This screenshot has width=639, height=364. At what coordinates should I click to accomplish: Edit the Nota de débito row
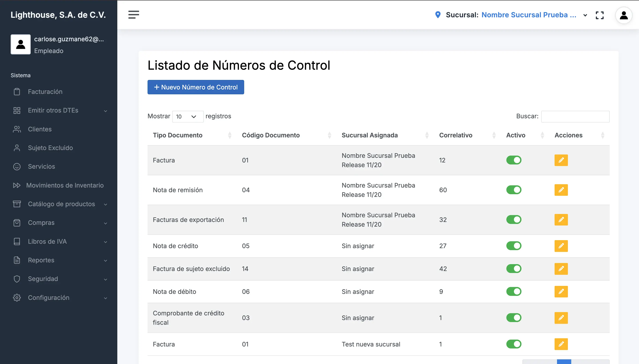pyautogui.click(x=561, y=291)
